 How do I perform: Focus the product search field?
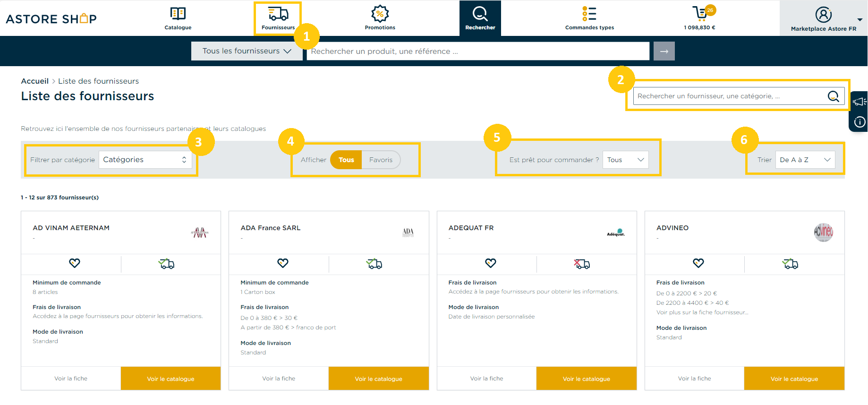click(x=478, y=51)
